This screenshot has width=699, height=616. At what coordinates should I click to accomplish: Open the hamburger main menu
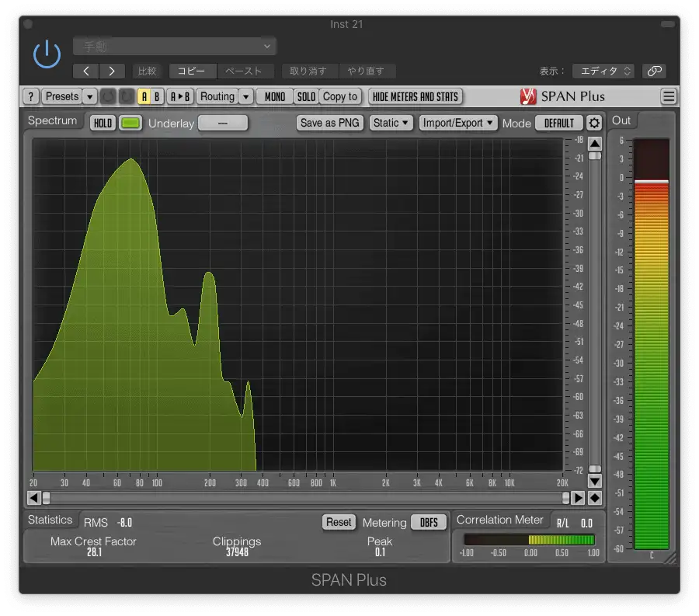669,96
